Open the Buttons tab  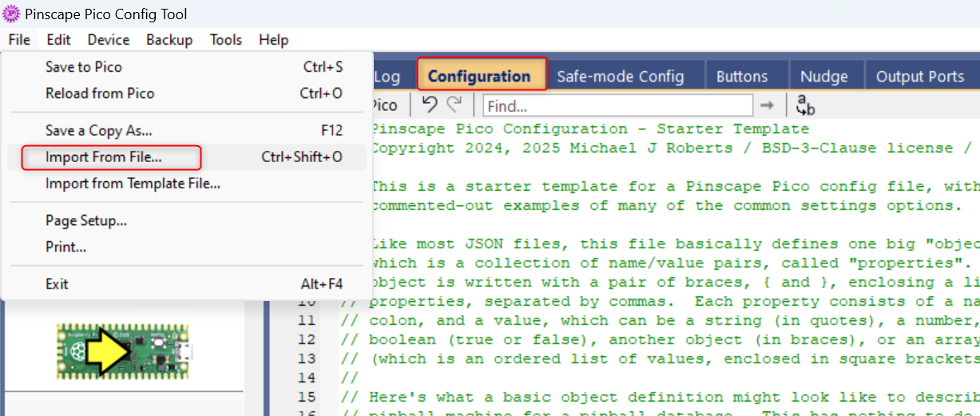coord(742,77)
